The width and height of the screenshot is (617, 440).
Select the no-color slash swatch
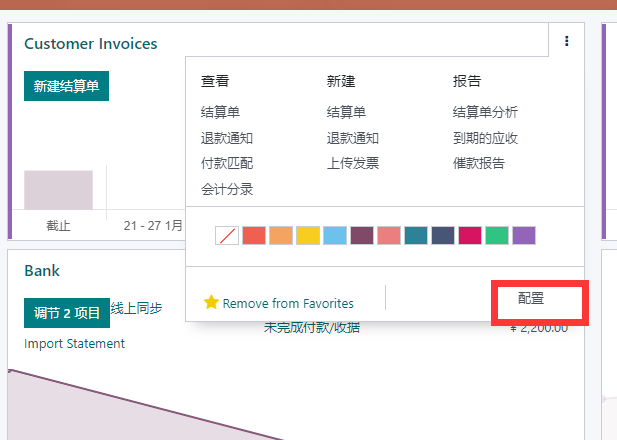(227, 235)
